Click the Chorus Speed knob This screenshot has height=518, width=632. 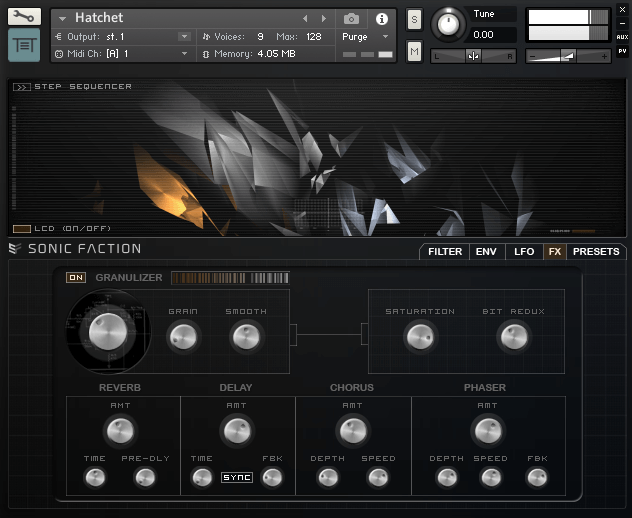378,477
